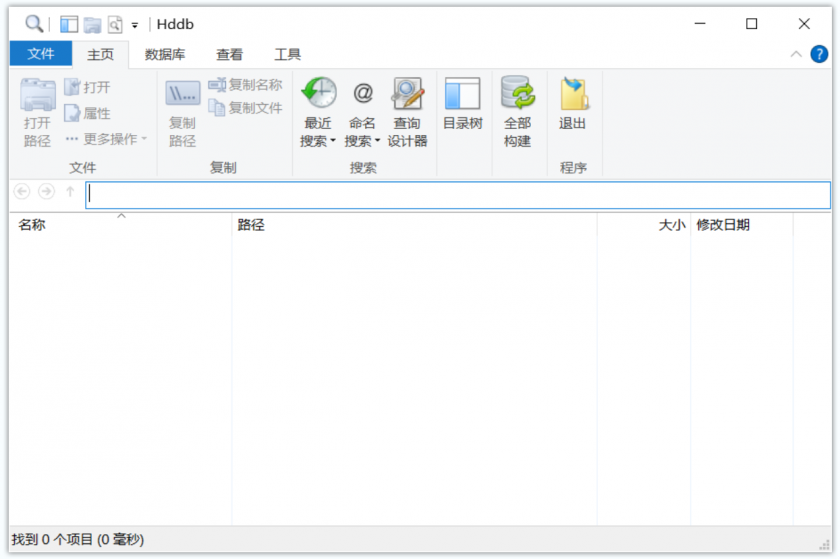
Task: Click the 复制名称 button
Action: pyautogui.click(x=245, y=85)
